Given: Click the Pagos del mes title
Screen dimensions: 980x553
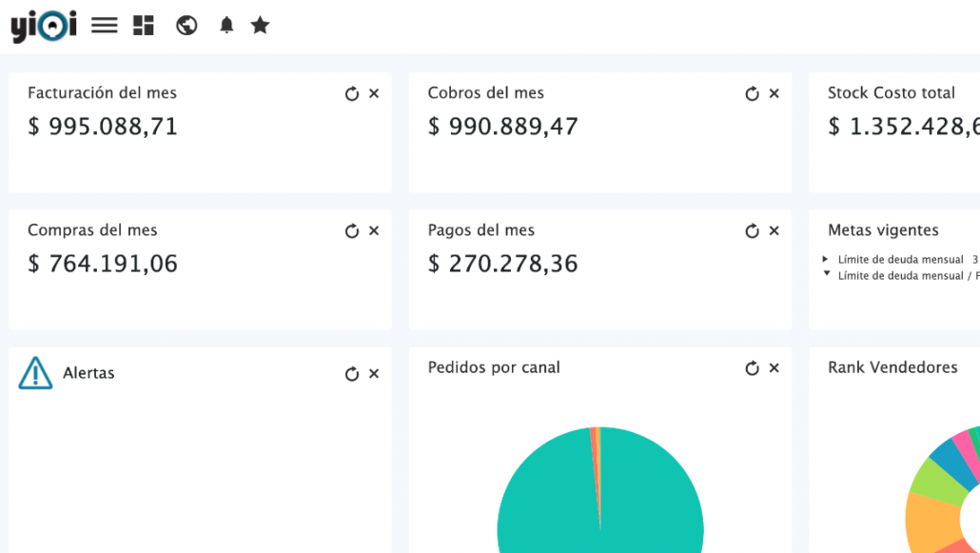Looking at the screenshot, I should coord(481,230).
